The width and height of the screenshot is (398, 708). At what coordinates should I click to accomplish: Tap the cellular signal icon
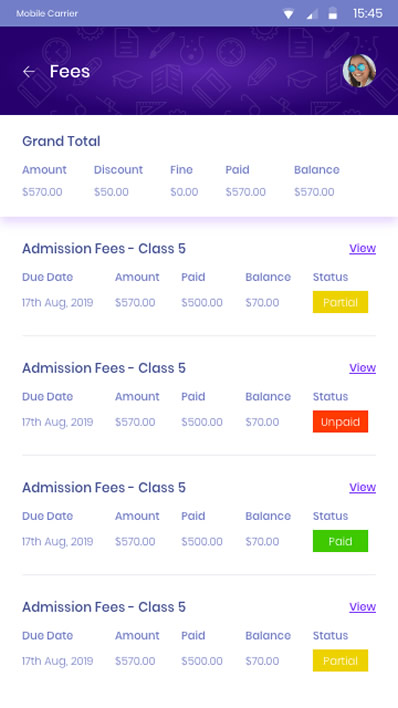[312, 14]
